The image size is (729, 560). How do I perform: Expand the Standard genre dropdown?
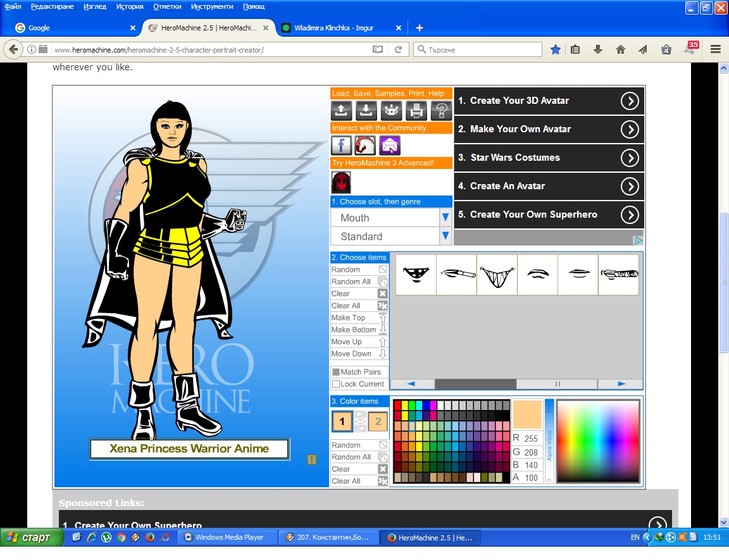(x=445, y=236)
